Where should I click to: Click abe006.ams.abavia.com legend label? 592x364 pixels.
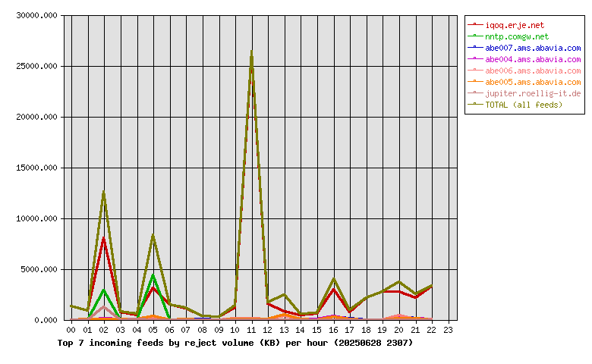pyautogui.click(x=533, y=71)
